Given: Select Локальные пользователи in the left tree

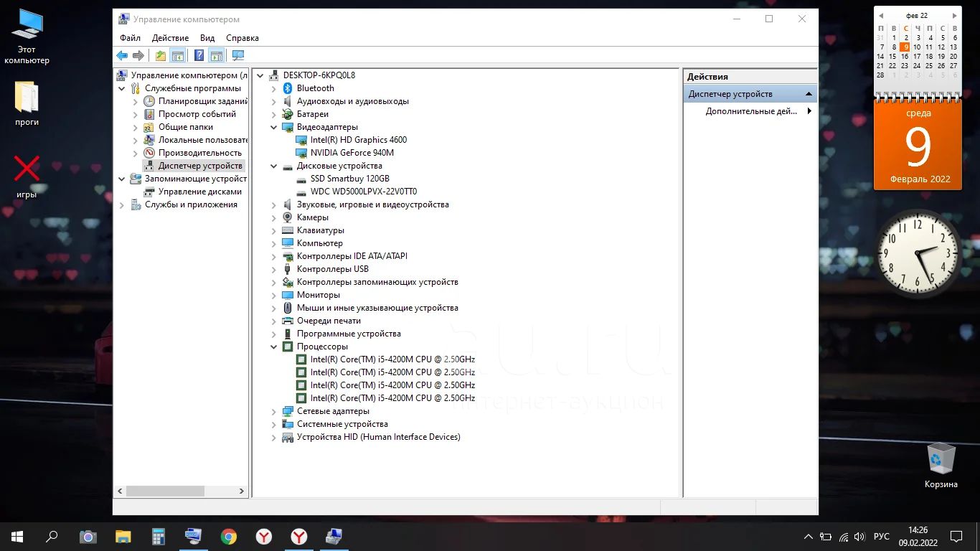Looking at the screenshot, I should (x=203, y=140).
